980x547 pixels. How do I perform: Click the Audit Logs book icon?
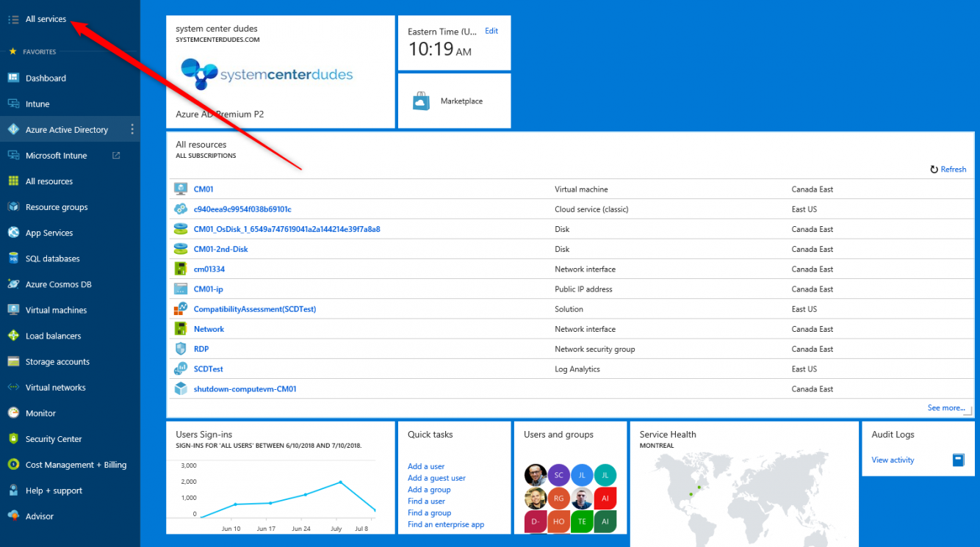pyautogui.click(x=958, y=460)
